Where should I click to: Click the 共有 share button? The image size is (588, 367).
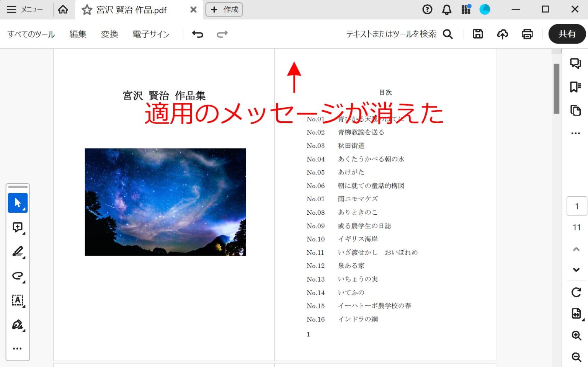[x=567, y=34]
